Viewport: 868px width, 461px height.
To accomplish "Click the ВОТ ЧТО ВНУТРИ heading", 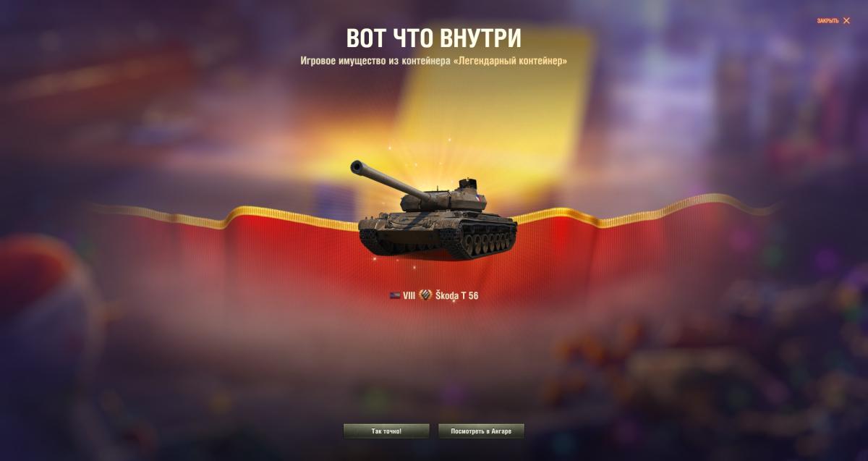I will click(x=434, y=38).
